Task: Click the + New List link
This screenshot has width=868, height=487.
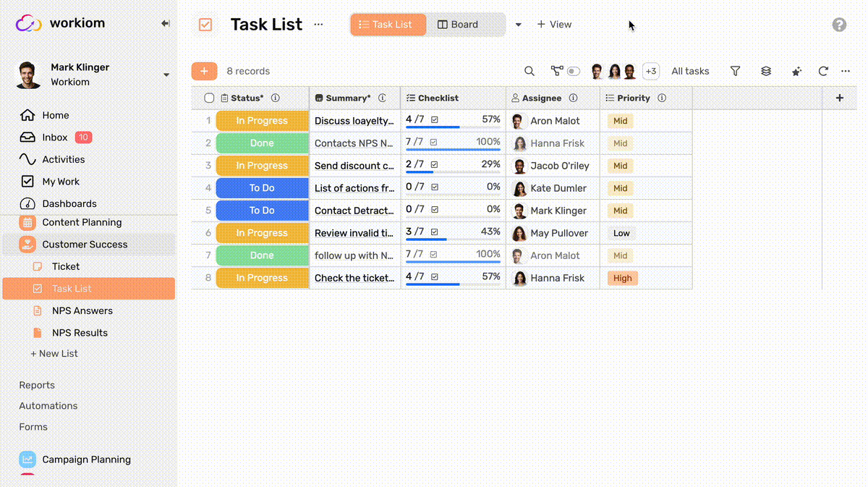Action: (x=54, y=354)
